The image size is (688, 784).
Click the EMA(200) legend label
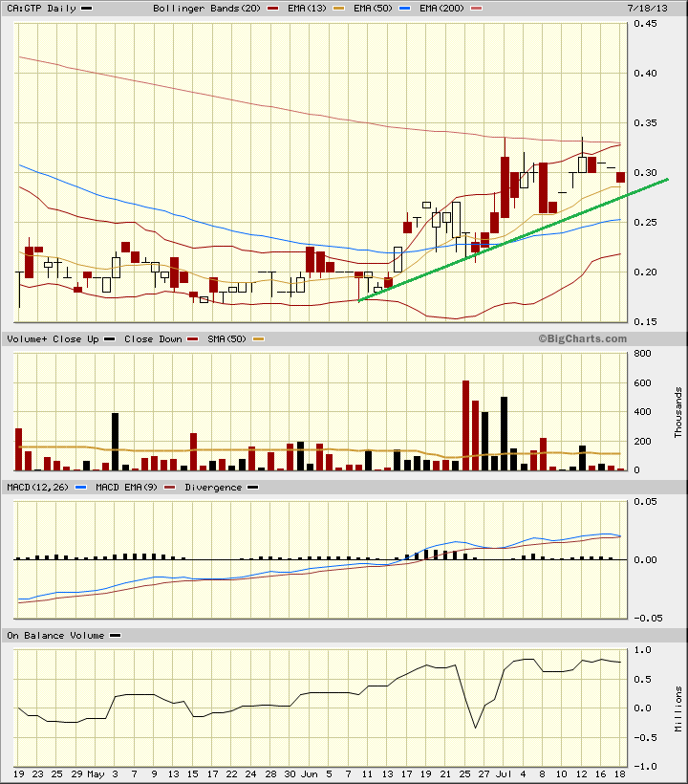435,9
